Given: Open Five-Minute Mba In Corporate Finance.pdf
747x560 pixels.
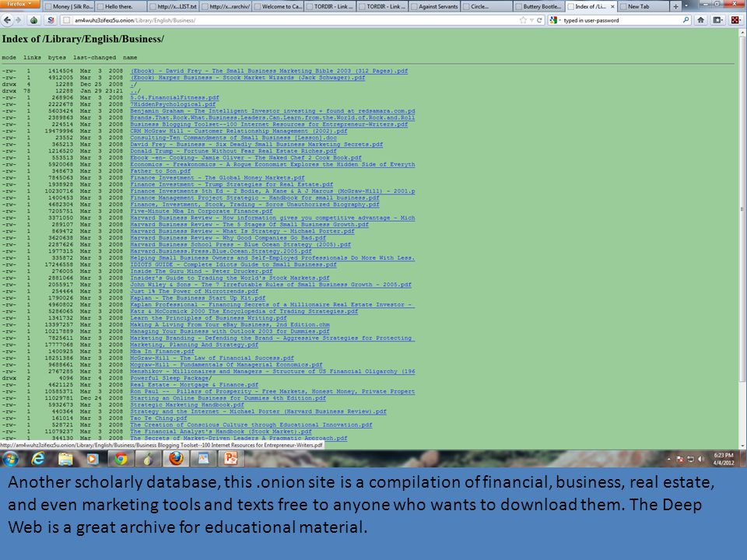Looking at the screenshot, I should point(202,211).
